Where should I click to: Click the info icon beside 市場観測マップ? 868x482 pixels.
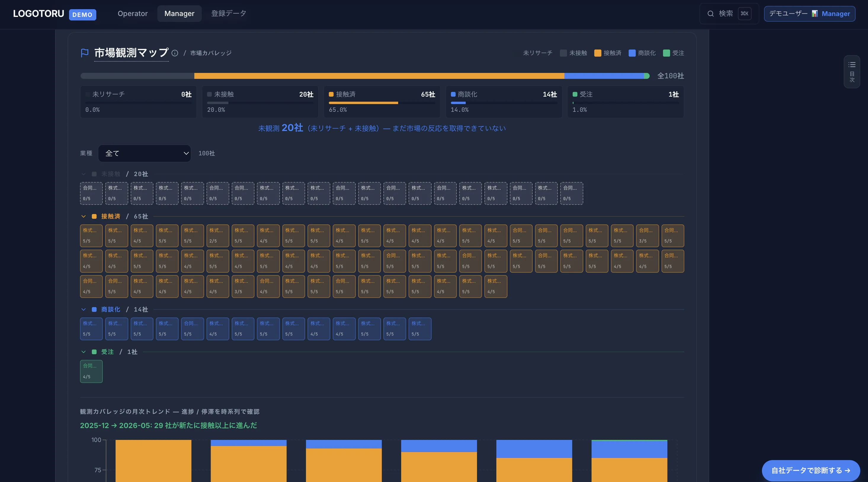pyautogui.click(x=174, y=53)
